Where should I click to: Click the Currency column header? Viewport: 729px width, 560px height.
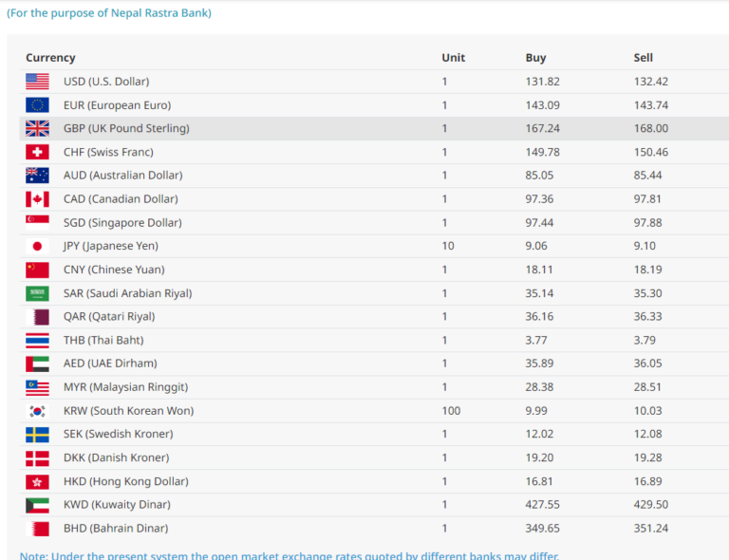pos(50,58)
